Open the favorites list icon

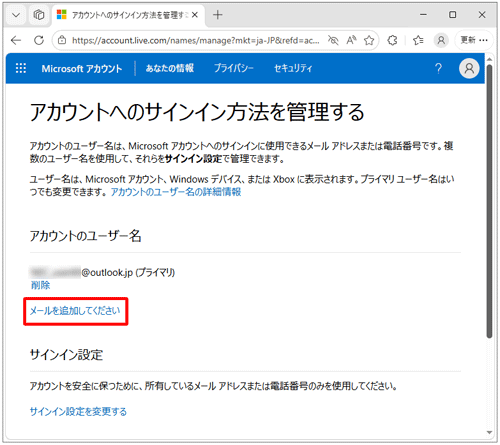(418, 40)
